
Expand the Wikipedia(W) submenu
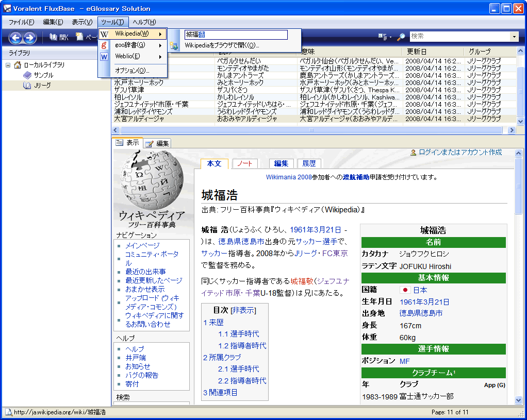[133, 33]
